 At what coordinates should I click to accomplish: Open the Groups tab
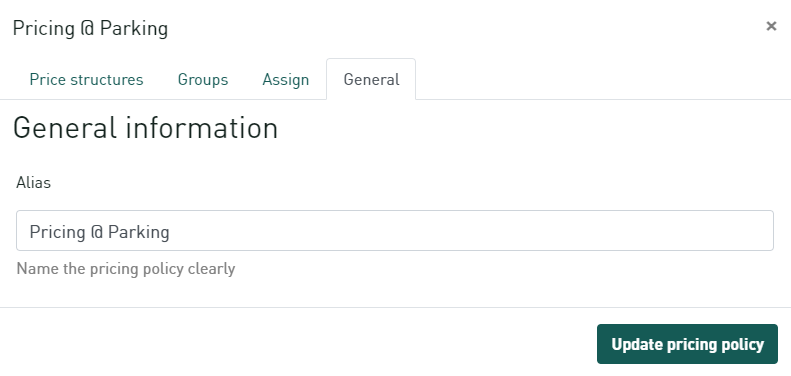[203, 80]
